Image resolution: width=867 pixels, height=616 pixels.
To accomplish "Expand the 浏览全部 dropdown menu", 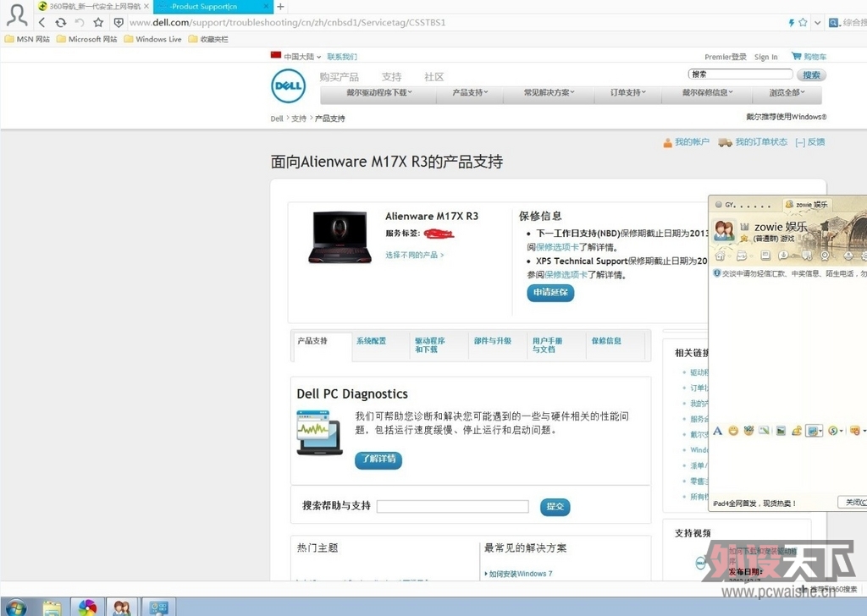I will 787,93.
